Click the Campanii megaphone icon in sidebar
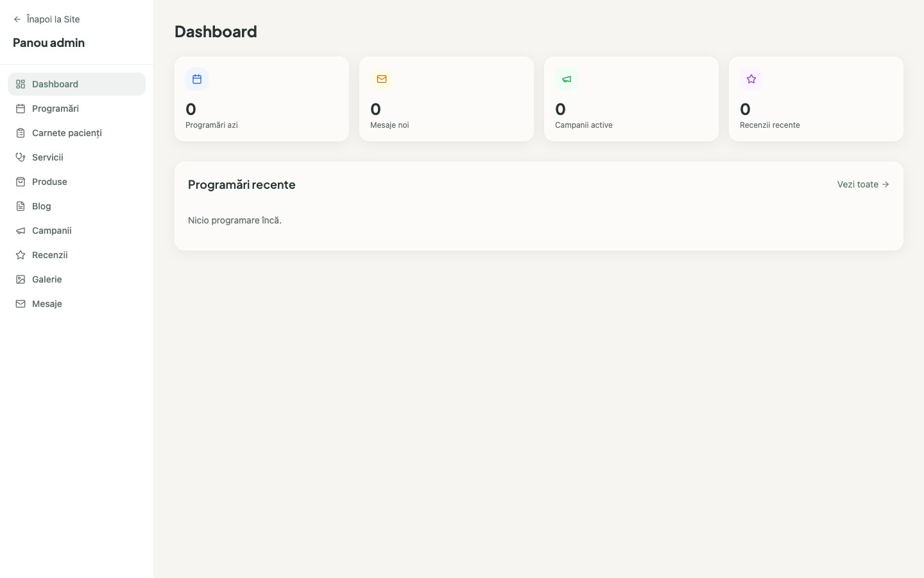This screenshot has height=578, width=924. (x=21, y=231)
